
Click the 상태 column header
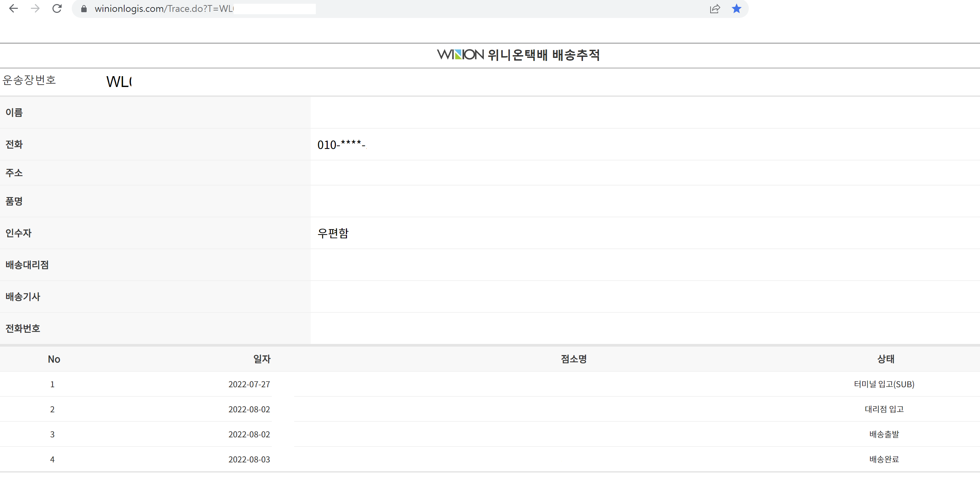click(886, 359)
